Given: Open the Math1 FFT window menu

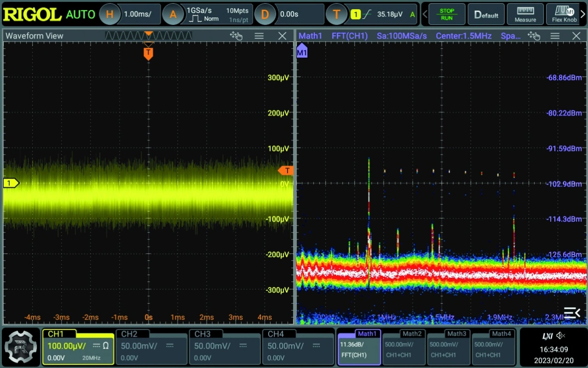Looking at the screenshot, I should (555, 36).
